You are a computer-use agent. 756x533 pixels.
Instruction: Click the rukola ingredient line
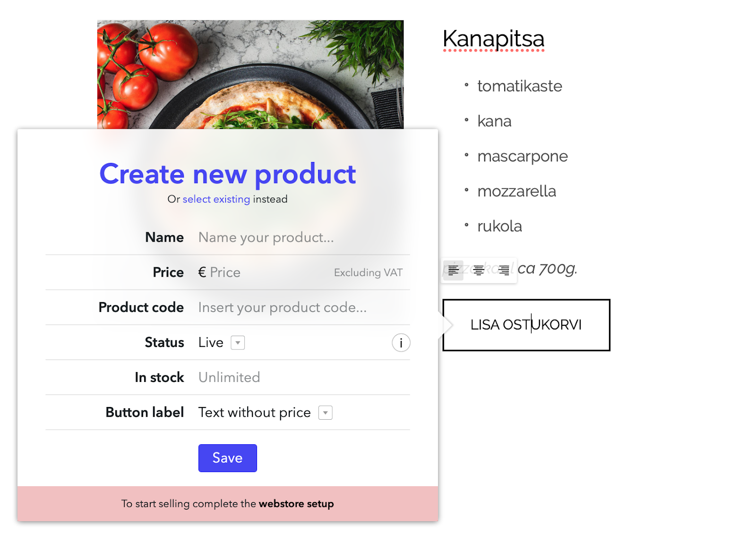tap(499, 226)
